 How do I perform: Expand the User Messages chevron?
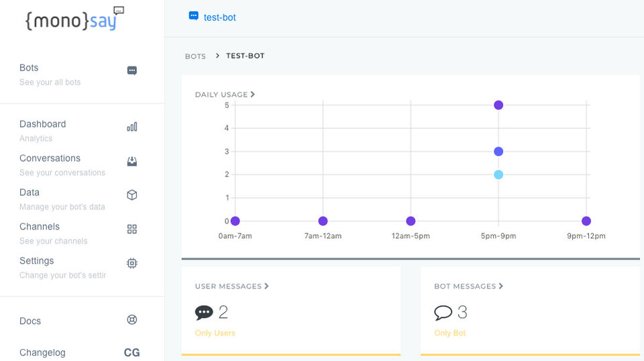[266, 286]
